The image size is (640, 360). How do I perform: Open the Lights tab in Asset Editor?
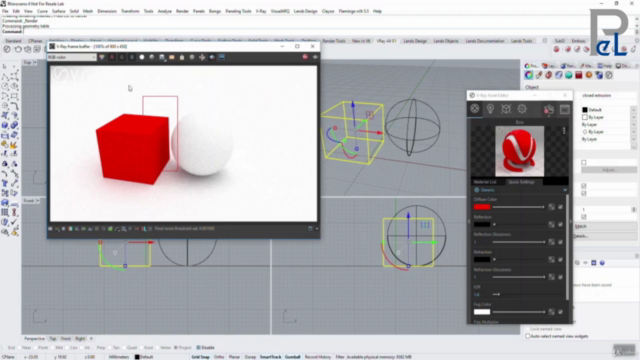coord(490,109)
